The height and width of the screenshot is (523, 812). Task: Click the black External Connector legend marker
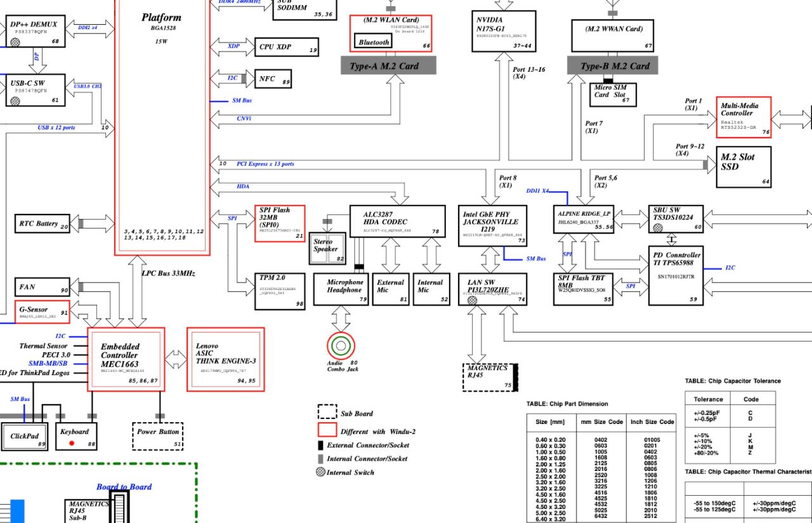pyautogui.click(x=321, y=446)
